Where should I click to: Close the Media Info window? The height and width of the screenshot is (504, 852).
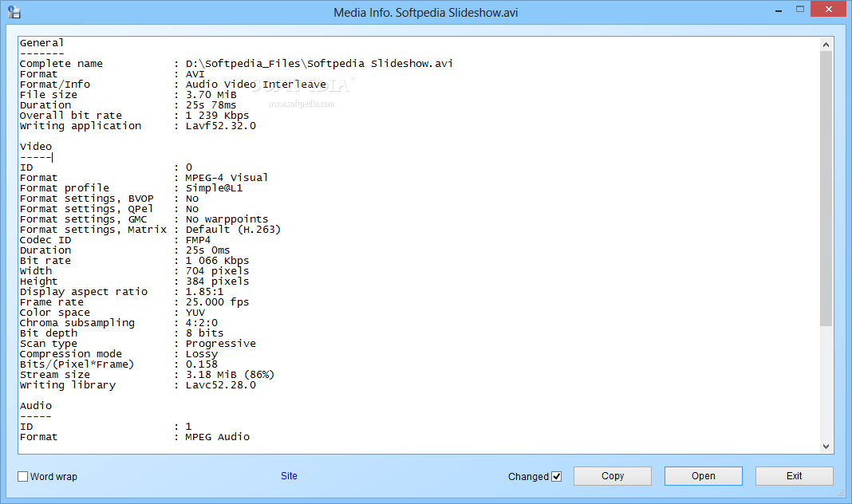tap(829, 10)
